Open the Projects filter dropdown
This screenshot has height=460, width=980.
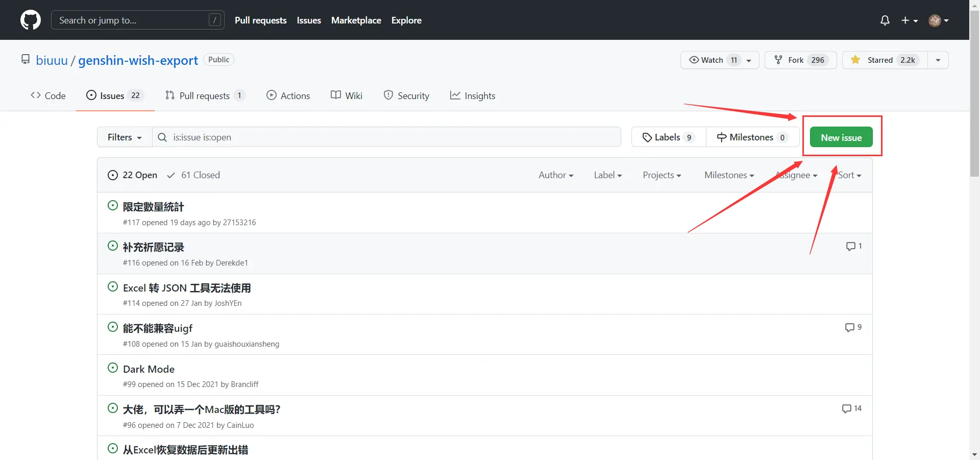click(662, 175)
